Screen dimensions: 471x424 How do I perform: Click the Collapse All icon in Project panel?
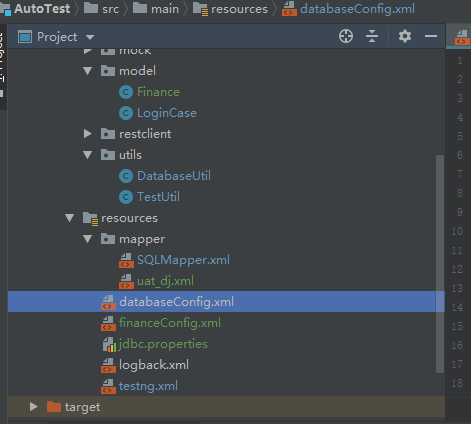click(372, 36)
